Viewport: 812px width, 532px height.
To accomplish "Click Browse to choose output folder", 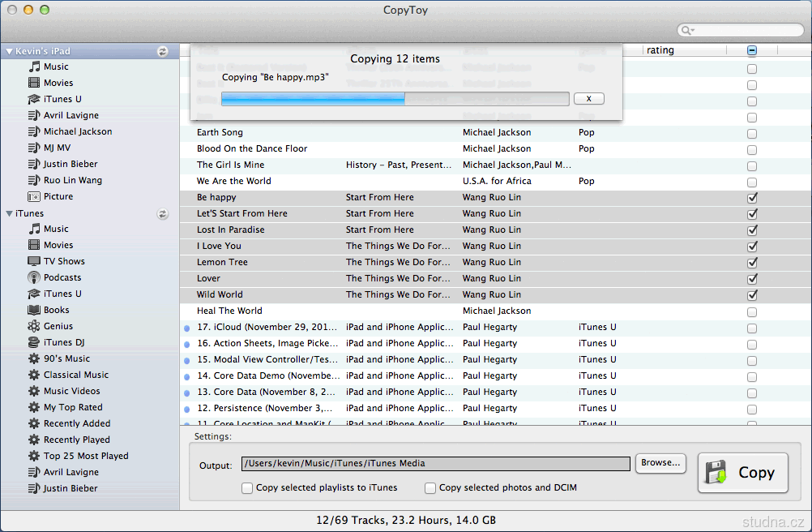I will [660, 462].
